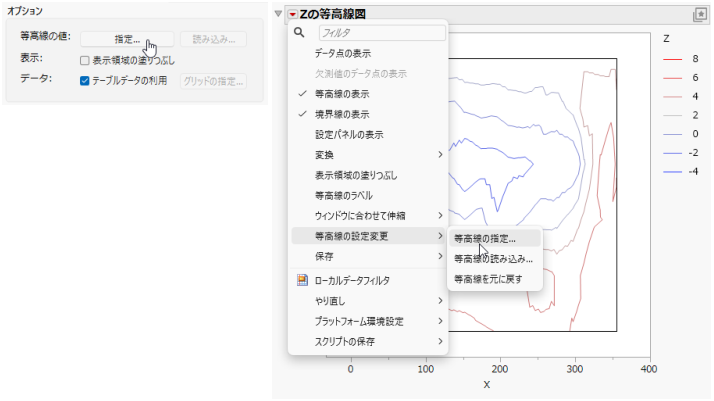Click the X axis label
714x401 pixels.
pos(487,385)
